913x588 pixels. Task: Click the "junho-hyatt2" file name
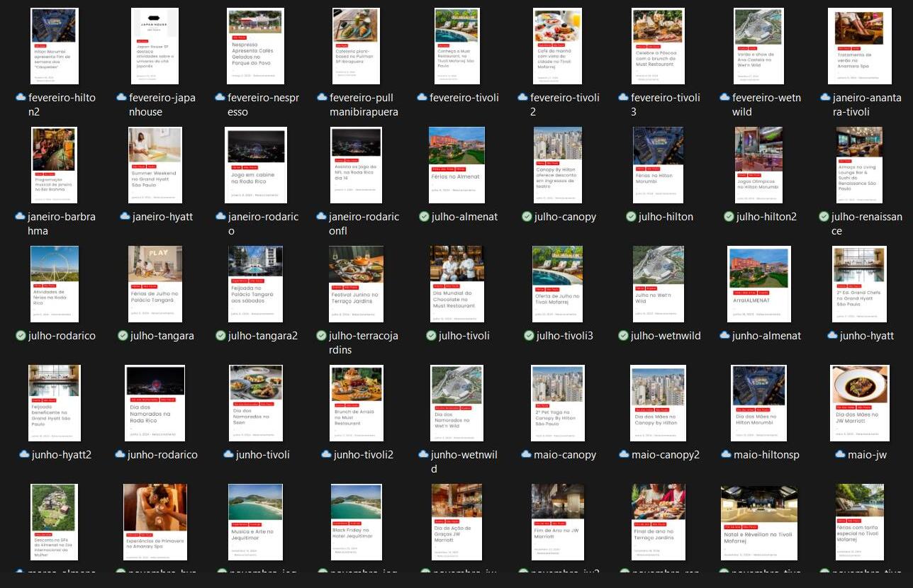pyautogui.click(x=62, y=455)
